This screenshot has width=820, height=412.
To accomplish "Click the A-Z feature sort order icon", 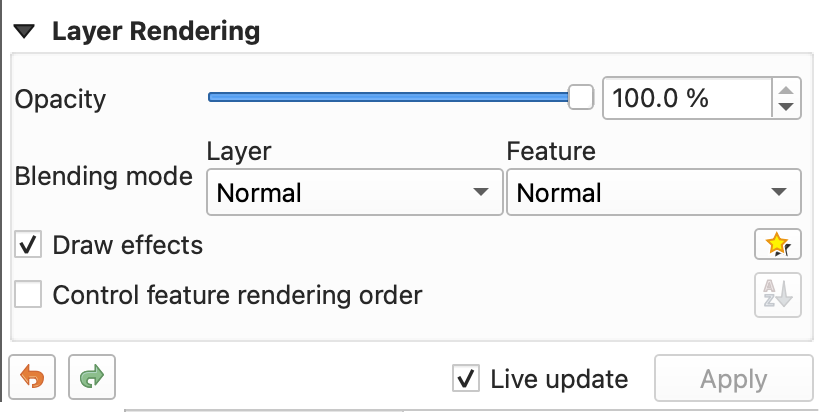I will [x=778, y=296].
